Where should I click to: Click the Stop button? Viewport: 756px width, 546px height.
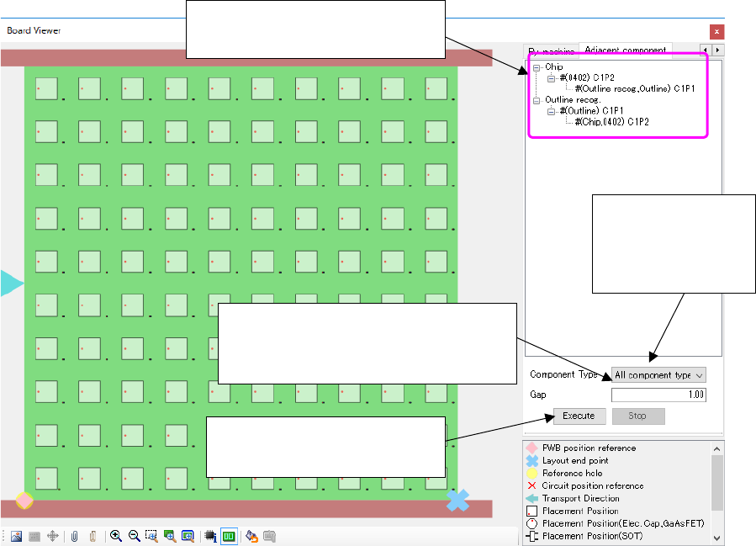tap(638, 416)
